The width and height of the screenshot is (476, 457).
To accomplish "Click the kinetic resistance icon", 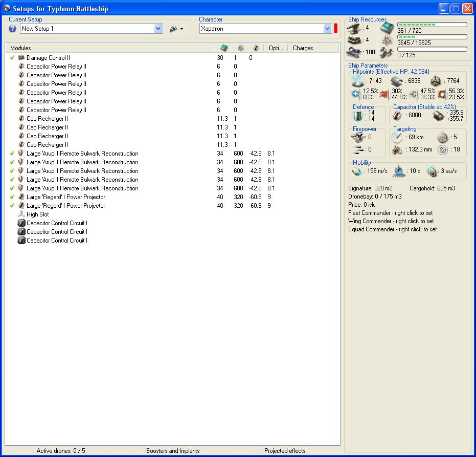I will click(414, 94).
